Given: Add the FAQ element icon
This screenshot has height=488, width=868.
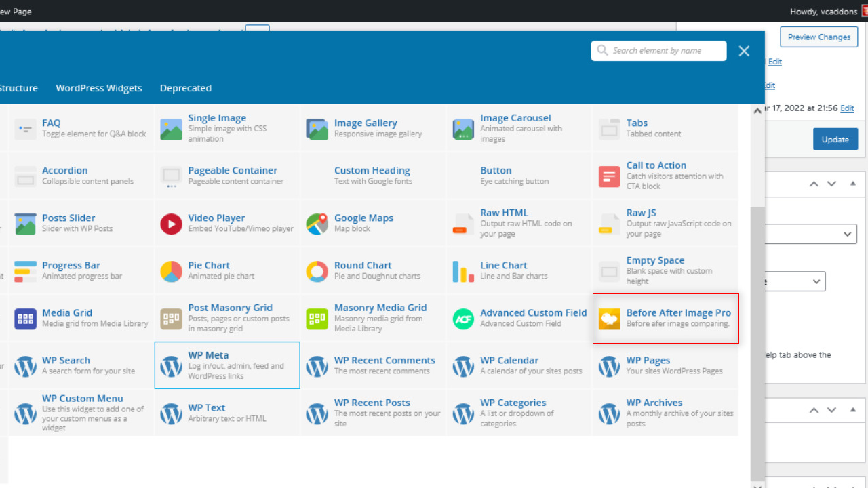Looking at the screenshot, I should click(x=25, y=129).
